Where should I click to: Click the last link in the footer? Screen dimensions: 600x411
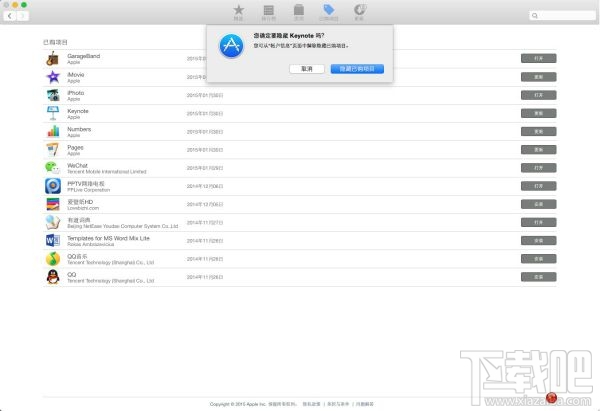[365, 404]
